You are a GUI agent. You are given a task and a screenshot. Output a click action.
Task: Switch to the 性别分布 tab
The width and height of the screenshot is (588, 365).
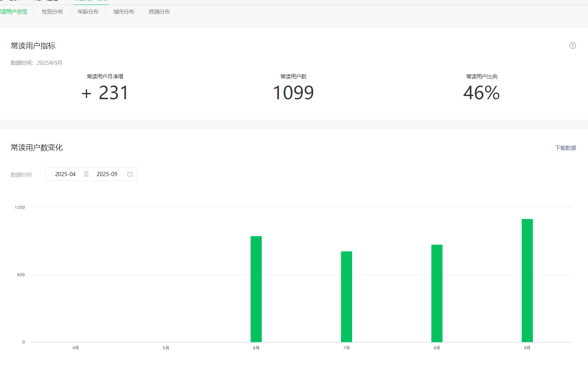pos(52,12)
